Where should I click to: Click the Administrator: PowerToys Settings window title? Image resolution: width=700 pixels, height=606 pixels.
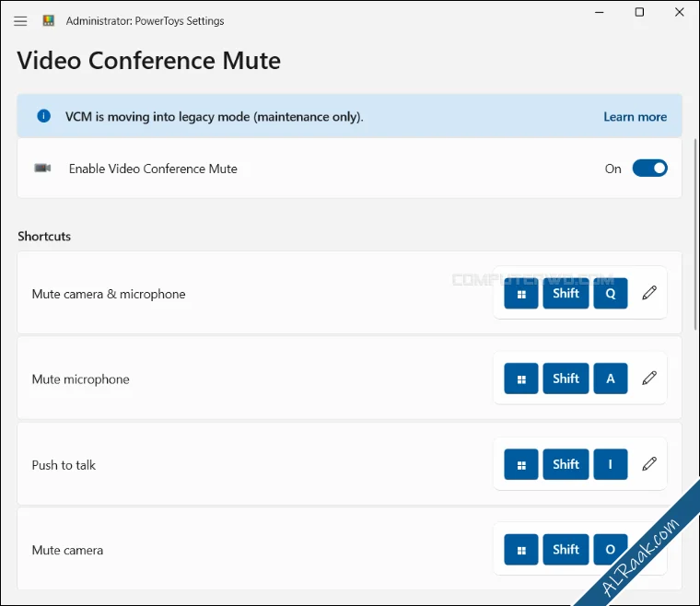[x=146, y=21]
